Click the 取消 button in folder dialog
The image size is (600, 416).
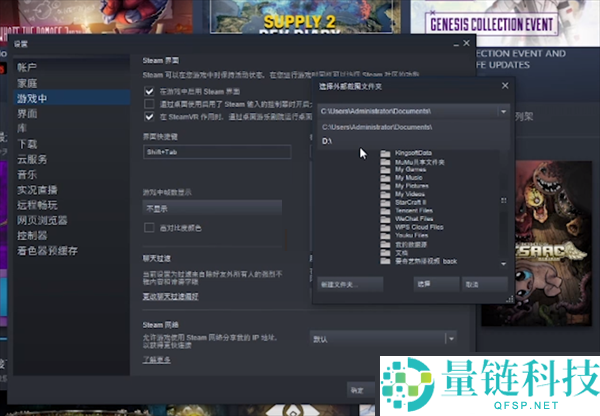[x=485, y=284]
